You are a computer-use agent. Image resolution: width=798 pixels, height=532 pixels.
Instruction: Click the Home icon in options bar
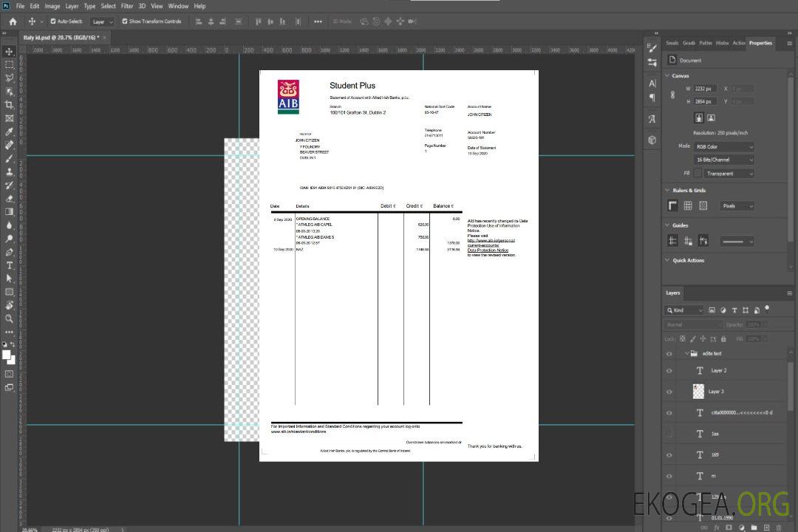pyautogui.click(x=13, y=21)
